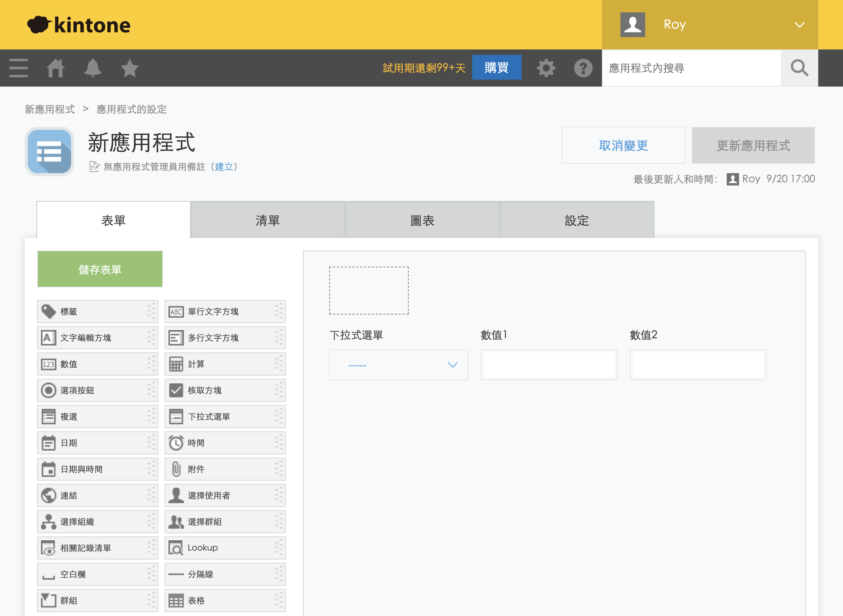Screen dimensions: 843x616
Task: Click the Roy avatar in the header
Action: tap(632, 25)
